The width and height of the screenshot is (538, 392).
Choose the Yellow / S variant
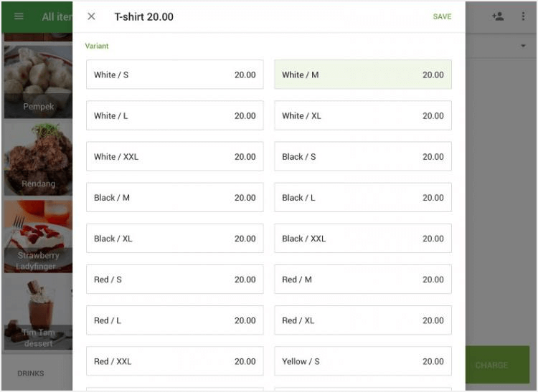point(362,361)
